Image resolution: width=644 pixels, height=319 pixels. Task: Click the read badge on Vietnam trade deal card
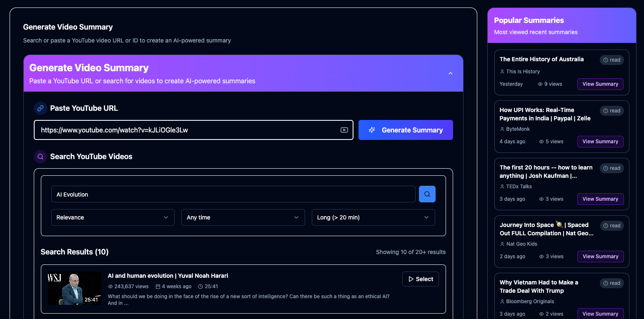[611, 283]
